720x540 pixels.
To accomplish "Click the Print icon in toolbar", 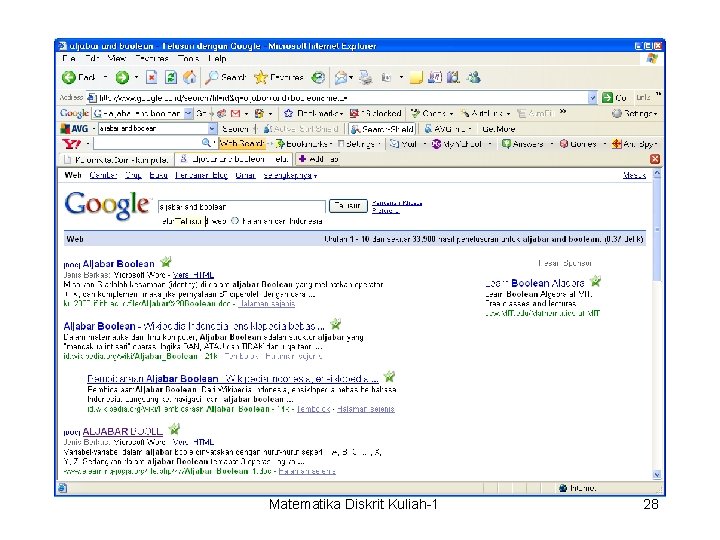I will [366, 78].
